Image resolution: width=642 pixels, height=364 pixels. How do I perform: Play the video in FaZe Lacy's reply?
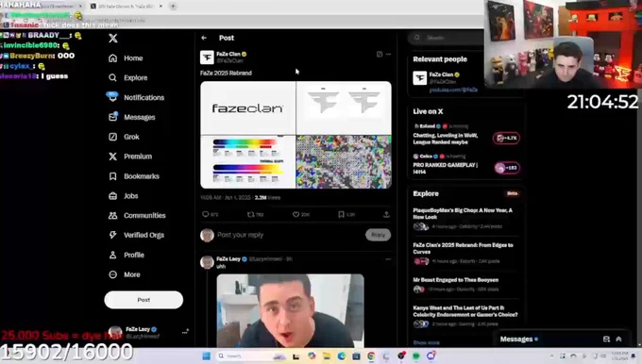click(x=290, y=310)
